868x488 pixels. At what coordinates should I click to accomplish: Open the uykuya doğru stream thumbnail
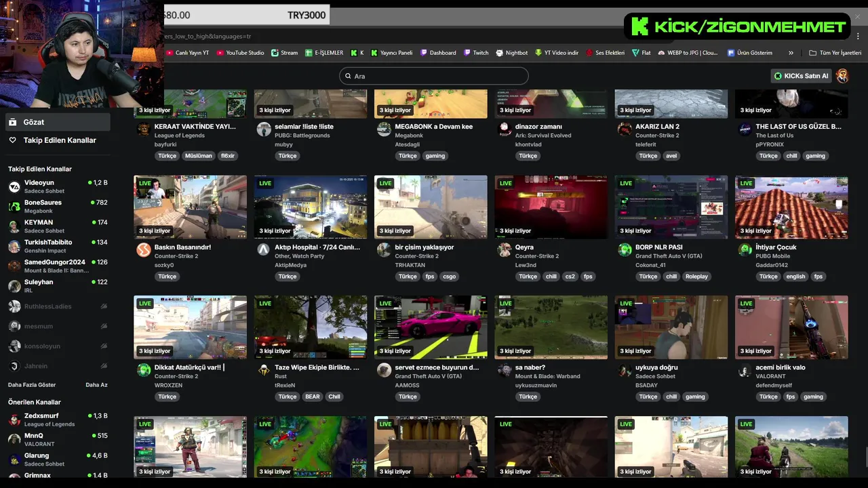671,327
